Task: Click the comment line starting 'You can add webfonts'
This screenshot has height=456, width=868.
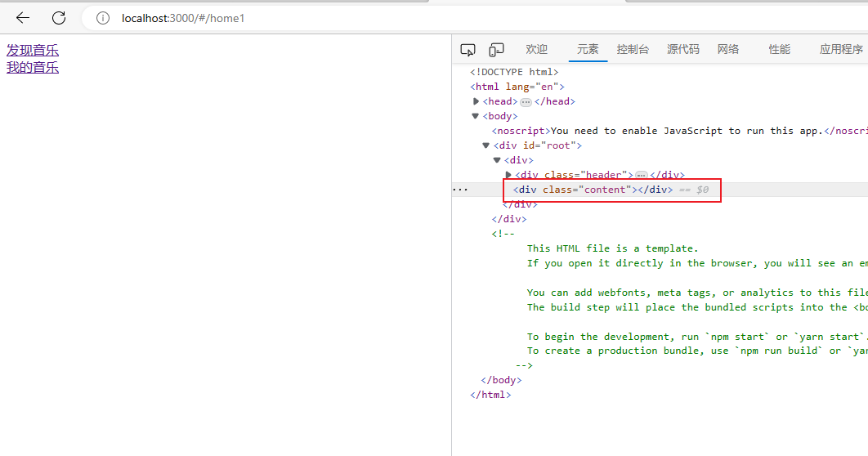Action: tap(697, 293)
